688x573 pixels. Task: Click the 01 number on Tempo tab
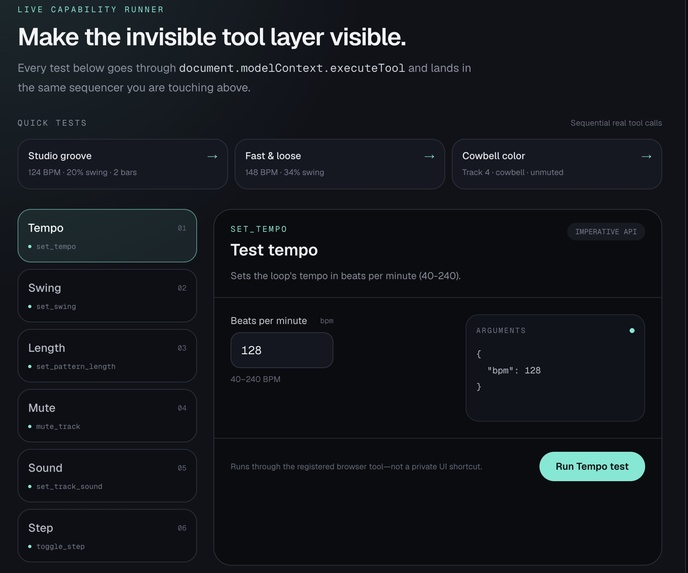click(182, 228)
